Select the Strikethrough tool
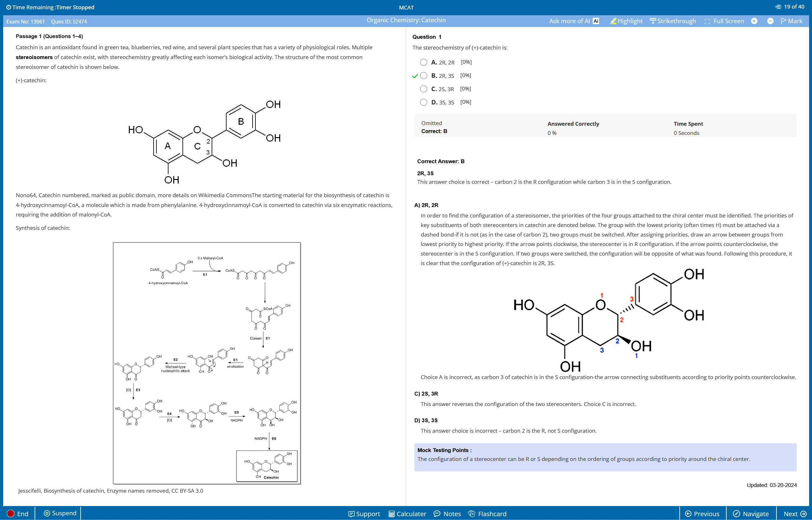Screen dimensions: 812x520 click(673, 21)
